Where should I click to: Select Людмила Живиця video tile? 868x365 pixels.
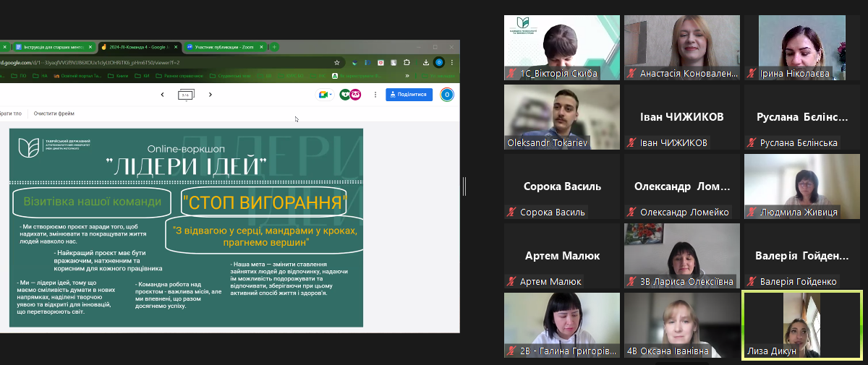click(x=802, y=186)
